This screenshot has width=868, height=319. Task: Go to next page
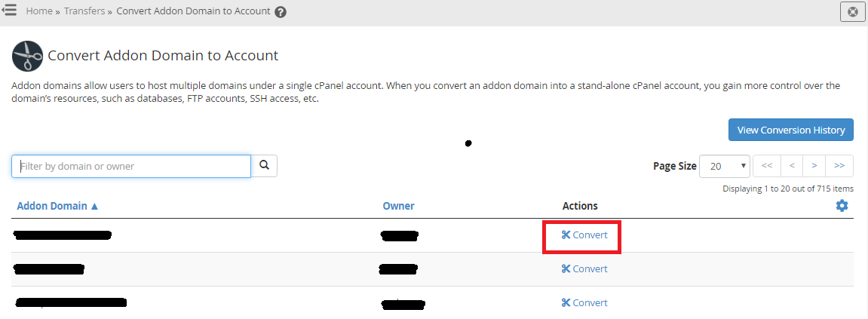[x=814, y=166]
